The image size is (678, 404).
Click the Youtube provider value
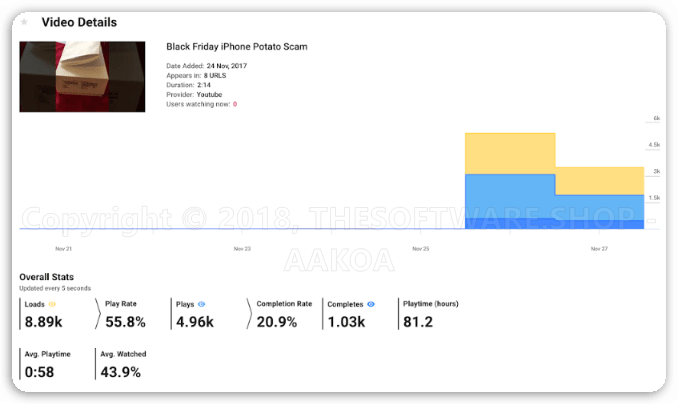tap(208, 94)
